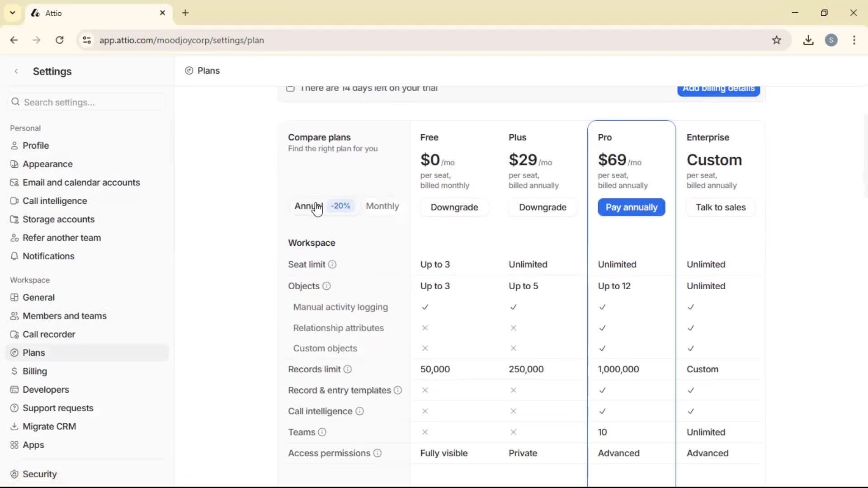868x488 pixels.
Task: Select the Storage accounts sidebar icon
Action: click(x=14, y=219)
